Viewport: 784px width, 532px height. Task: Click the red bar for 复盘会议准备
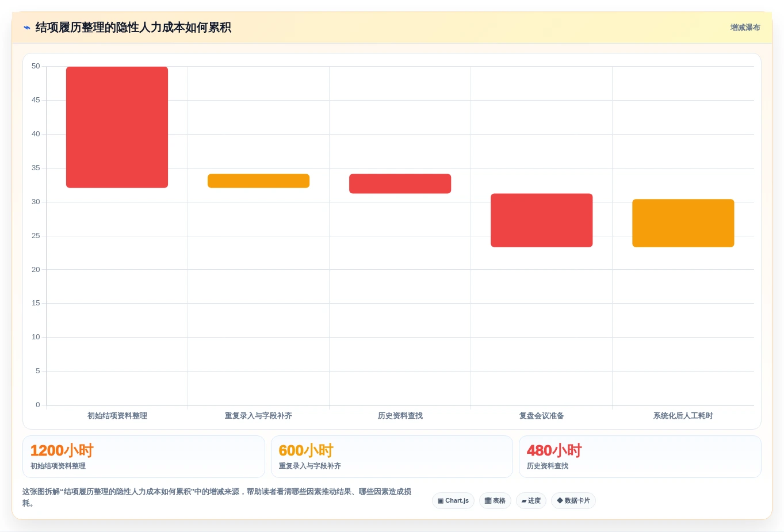click(541, 220)
